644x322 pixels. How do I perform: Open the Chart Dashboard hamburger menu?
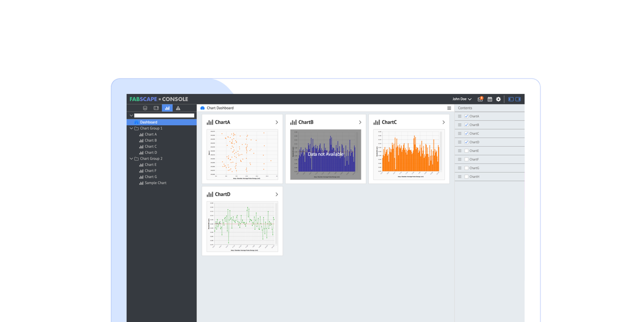click(449, 108)
